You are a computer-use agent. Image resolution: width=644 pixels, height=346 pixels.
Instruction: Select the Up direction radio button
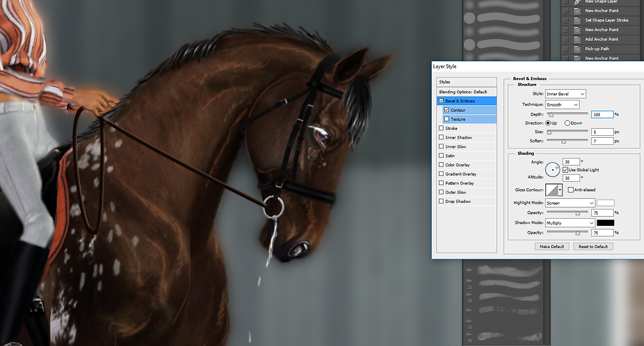click(548, 123)
